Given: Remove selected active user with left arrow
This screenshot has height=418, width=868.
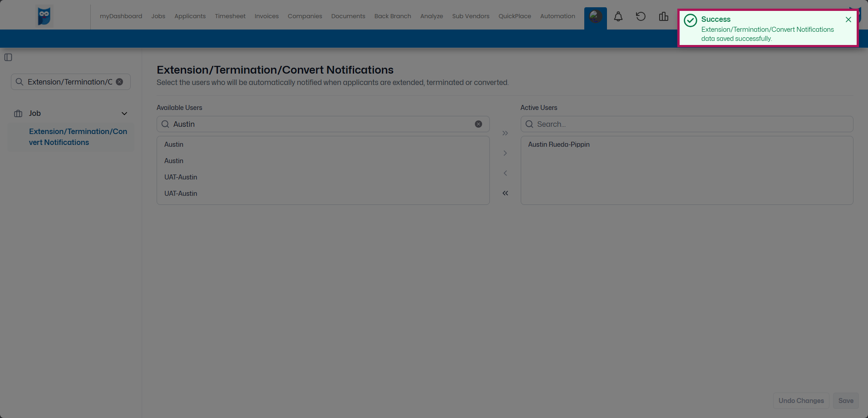Looking at the screenshot, I should [505, 173].
